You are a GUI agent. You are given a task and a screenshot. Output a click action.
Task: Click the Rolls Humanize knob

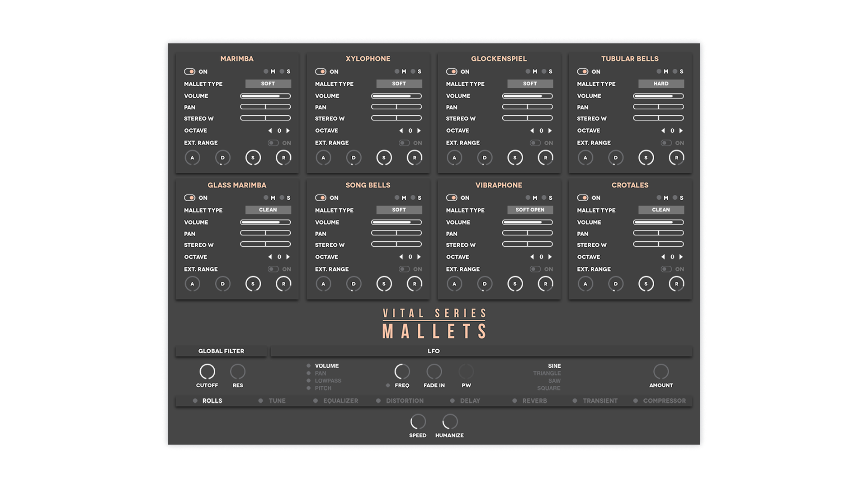click(450, 422)
